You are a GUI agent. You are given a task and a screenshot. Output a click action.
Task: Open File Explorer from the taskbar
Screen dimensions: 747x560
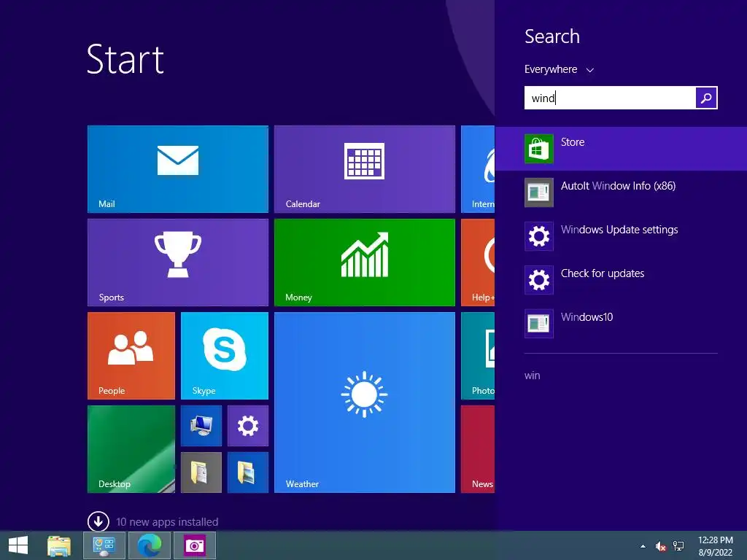click(x=59, y=545)
